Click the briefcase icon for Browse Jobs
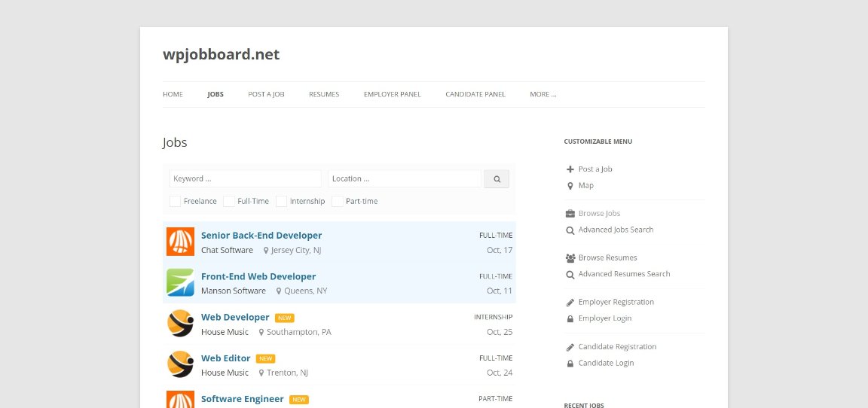 click(570, 214)
